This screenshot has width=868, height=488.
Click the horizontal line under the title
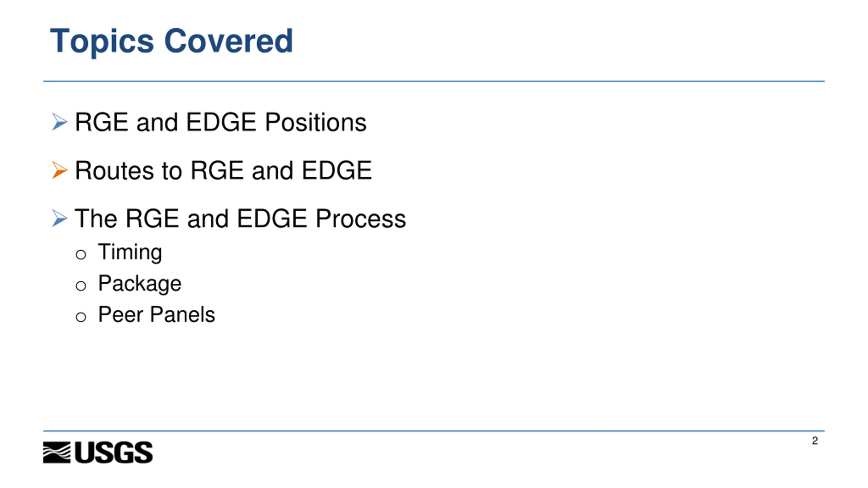point(434,81)
